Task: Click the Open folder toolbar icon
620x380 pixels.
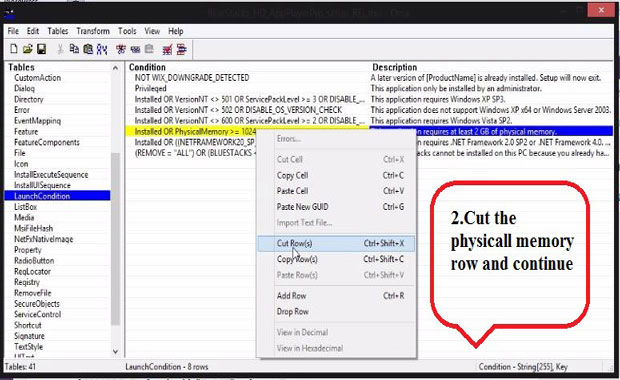Action: [27, 49]
